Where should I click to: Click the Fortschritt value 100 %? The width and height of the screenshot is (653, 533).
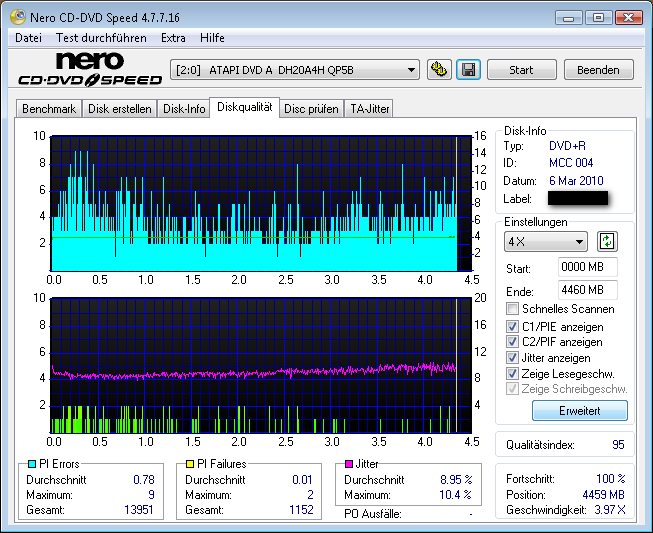point(611,479)
